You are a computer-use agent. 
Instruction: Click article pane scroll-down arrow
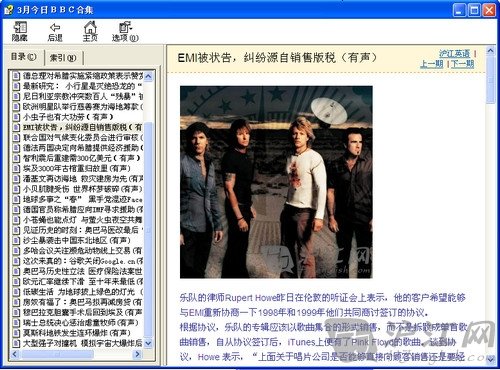point(491,359)
